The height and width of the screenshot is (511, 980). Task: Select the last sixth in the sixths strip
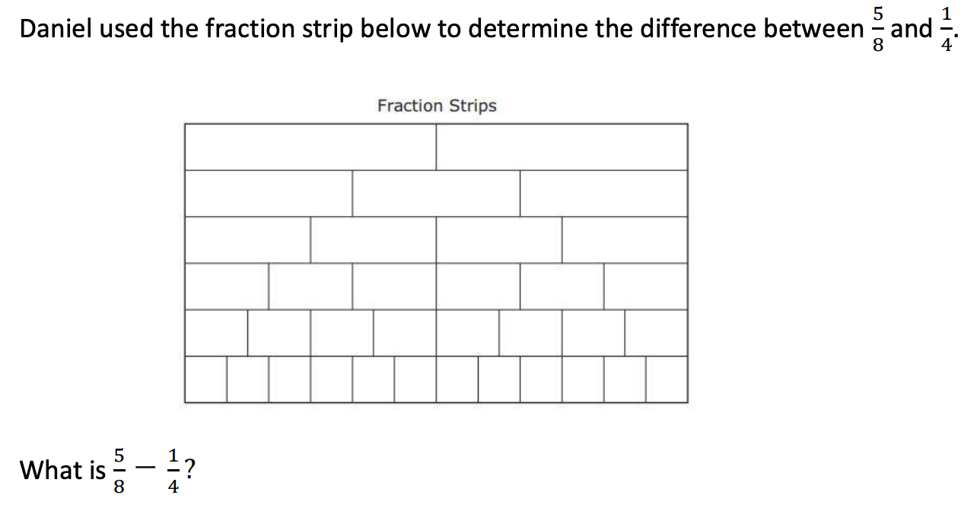(x=645, y=286)
